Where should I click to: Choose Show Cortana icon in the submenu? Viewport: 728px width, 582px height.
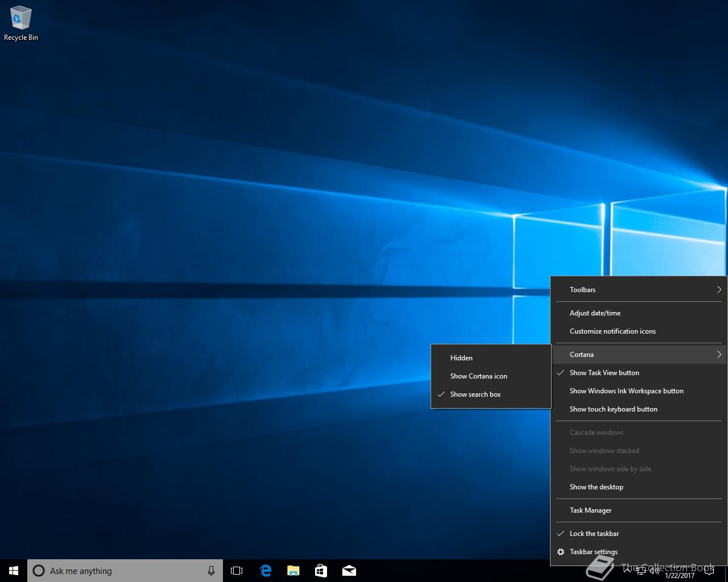click(x=478, y=376)
